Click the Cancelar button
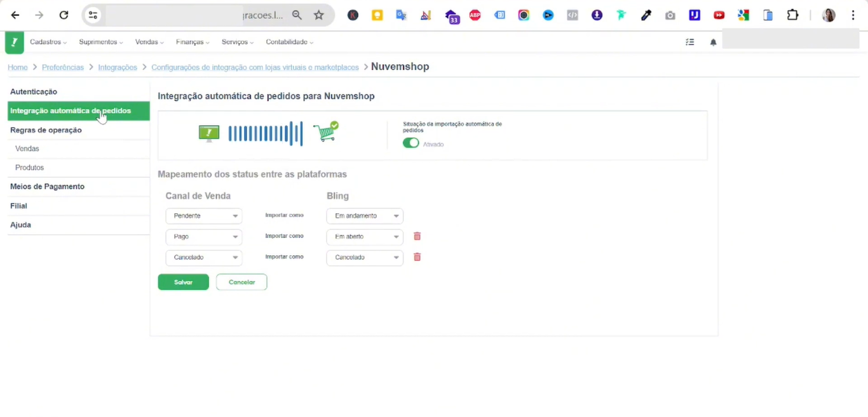868x417 pixels. click(241, 282)
